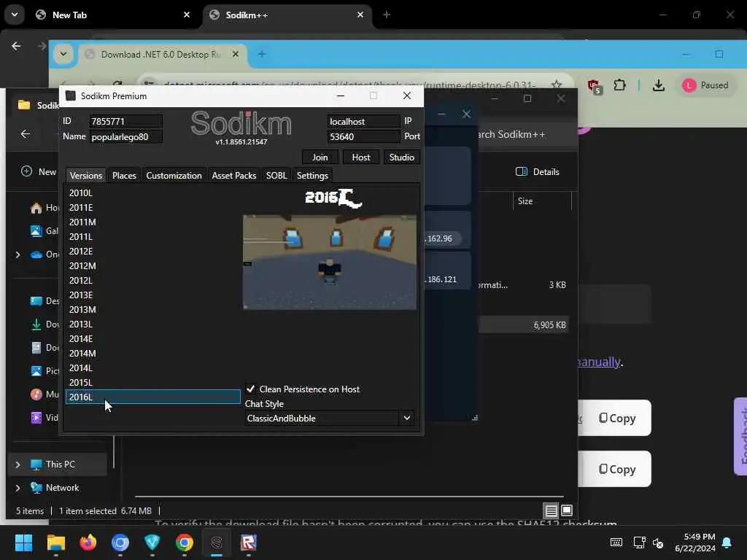Switch File Explorer to details list view

pyautogui.click(x=551, y=510)
